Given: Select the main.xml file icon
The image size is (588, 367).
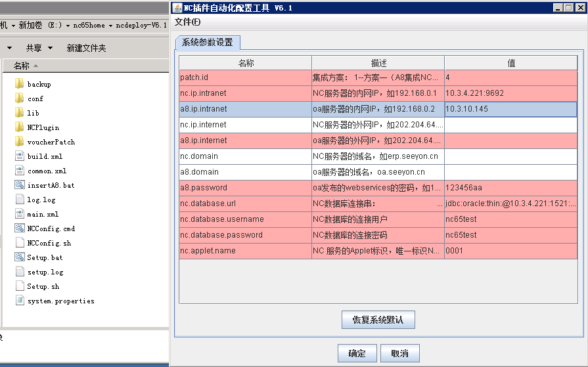Looking at the screenshot, I should (x=20, y=213).
